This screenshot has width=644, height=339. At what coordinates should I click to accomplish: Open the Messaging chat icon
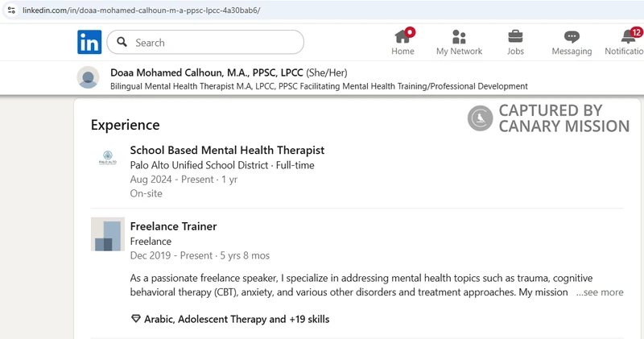point(572,36)
